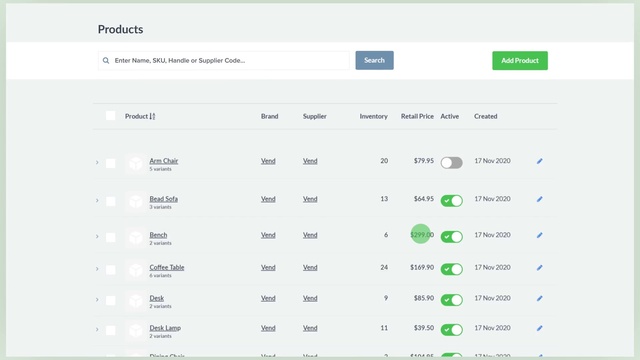640x360 pixels.
Task: Click the Search button
Action: coord(374,60)
